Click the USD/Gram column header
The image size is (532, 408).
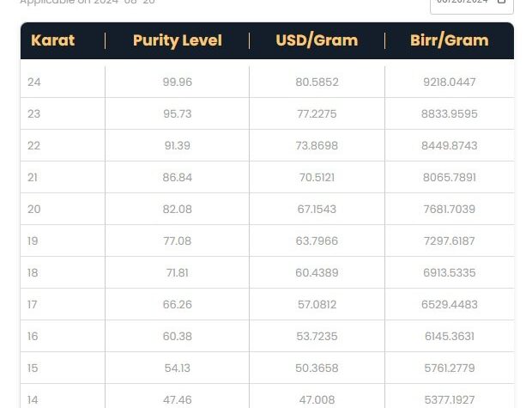(x=317, y=40)
